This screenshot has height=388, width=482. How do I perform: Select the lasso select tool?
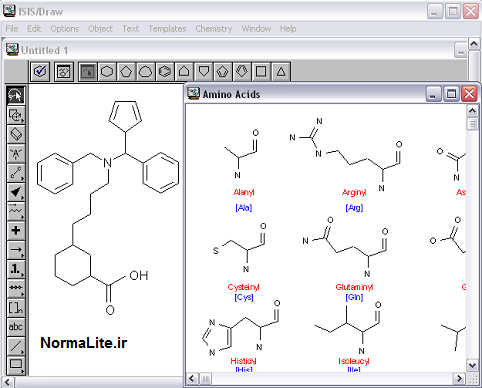coord(15,96)
